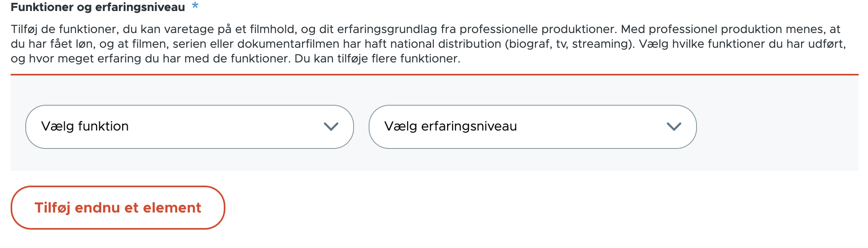
Task: Click the blue required-field asterisk
Action: click(195, 6)
